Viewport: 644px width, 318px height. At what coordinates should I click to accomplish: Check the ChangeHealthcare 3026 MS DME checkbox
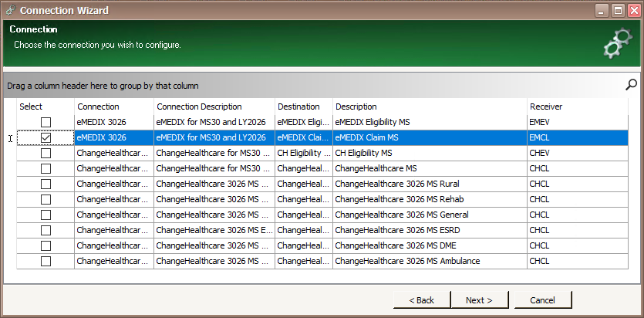click(x=46, y=245)
